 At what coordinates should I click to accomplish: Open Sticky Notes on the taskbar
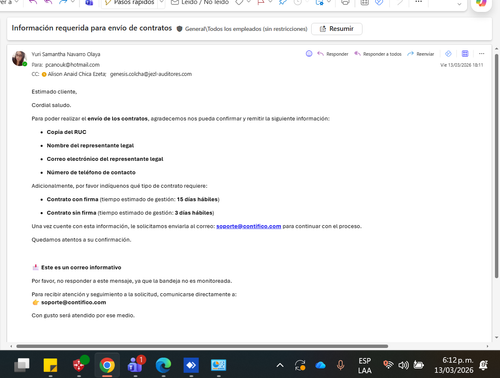click(x=50, y=365)
